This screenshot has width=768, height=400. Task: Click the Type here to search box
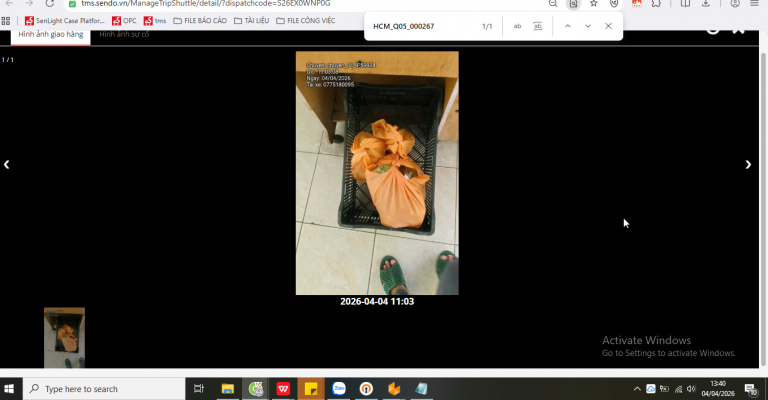104,389
